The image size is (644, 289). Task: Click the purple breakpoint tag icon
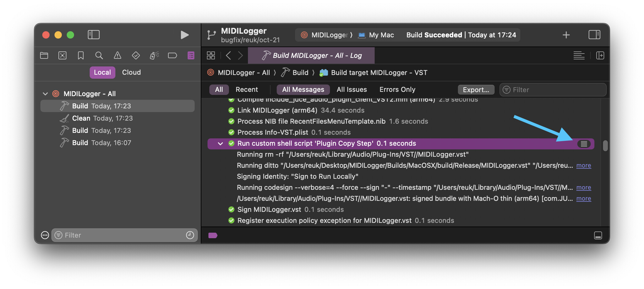[213, 235]
